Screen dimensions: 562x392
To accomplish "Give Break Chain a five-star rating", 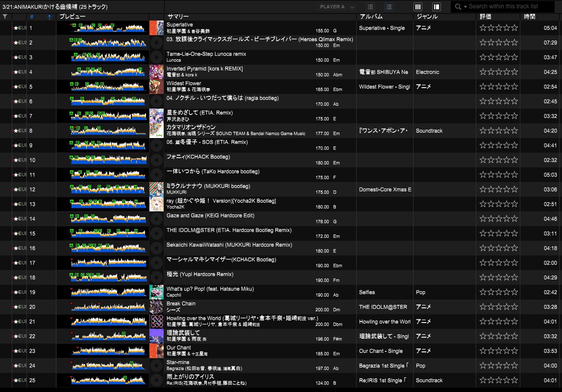I will 514,307.
